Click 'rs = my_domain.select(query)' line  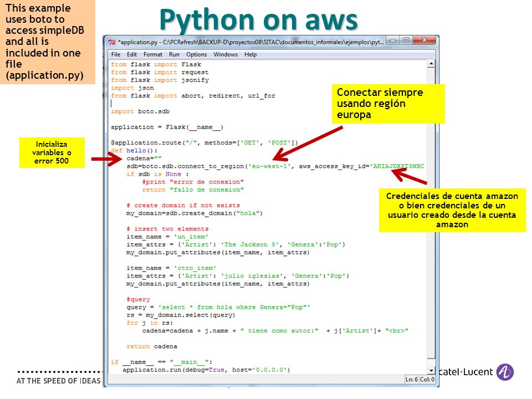tap(181, 315)
